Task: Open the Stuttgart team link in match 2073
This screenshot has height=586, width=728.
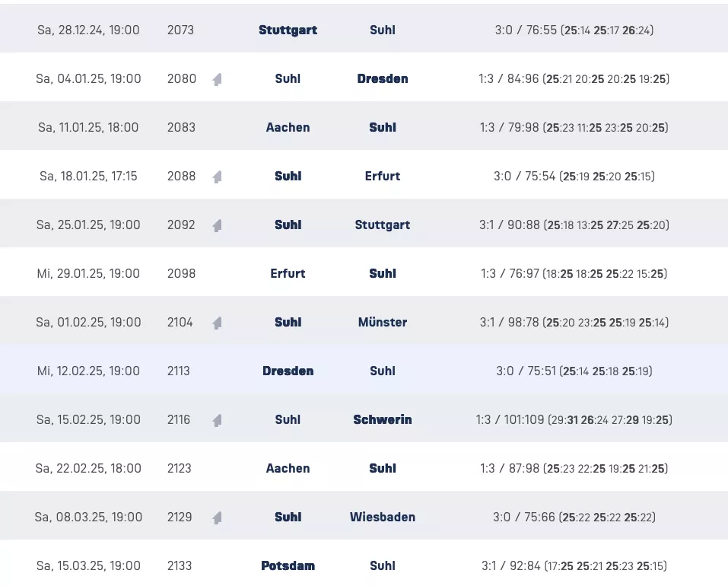Action: [x=288, y=30]
